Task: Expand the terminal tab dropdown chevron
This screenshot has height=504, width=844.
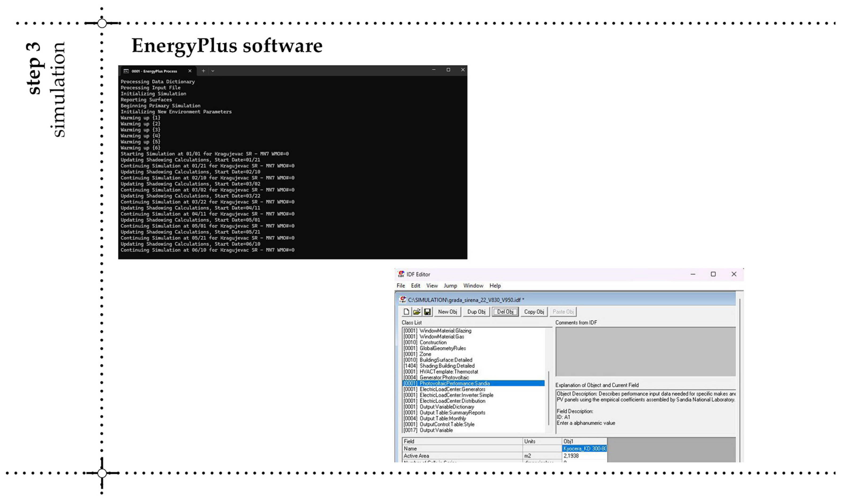Action: click(x=213, y=71)
